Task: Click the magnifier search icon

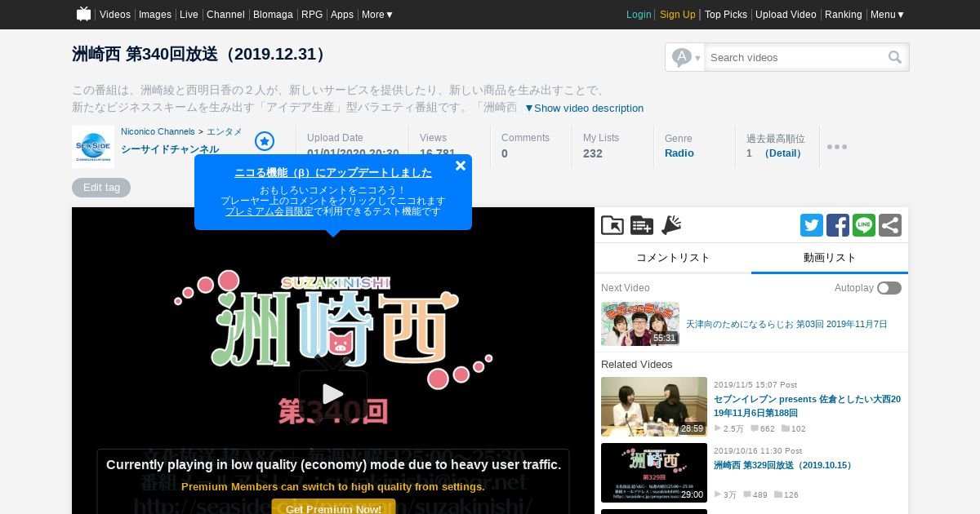Action: 895,57
